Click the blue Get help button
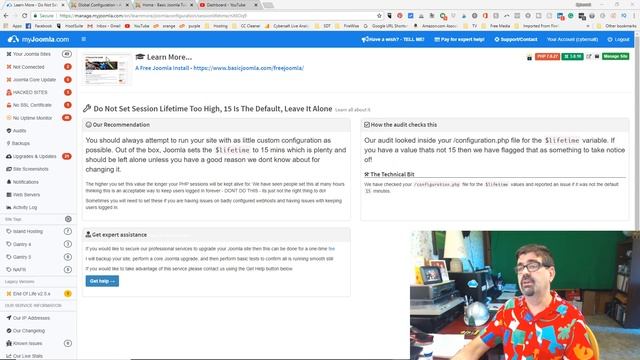This screenshot has height=360, width=640. coord(102,281)
